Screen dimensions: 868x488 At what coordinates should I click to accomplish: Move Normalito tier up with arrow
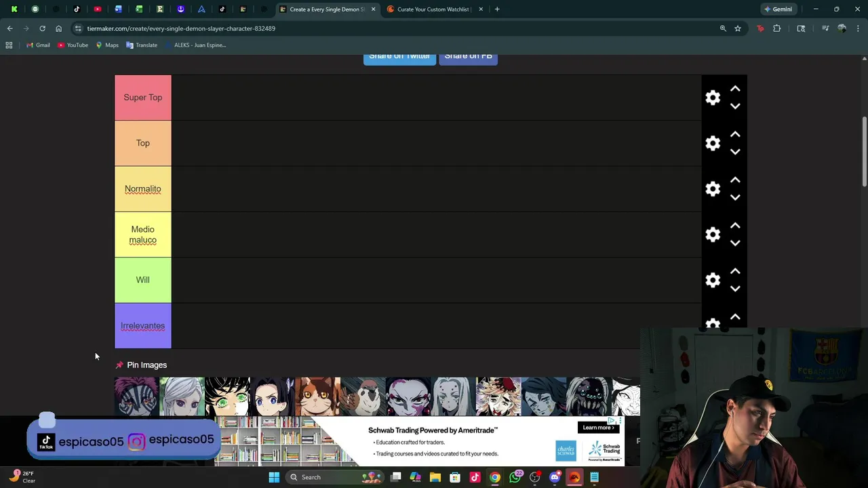coord(735,180)
